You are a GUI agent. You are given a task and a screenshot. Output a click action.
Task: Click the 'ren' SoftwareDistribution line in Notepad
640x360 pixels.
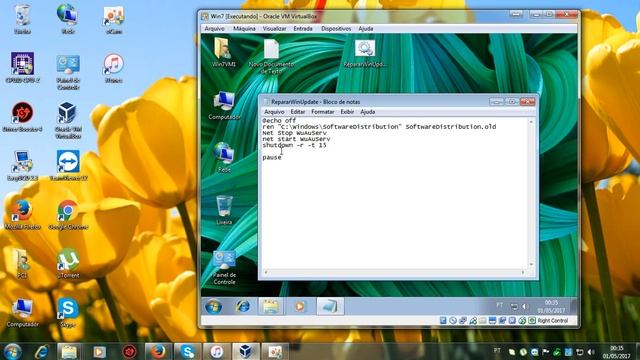pos(379,127)
